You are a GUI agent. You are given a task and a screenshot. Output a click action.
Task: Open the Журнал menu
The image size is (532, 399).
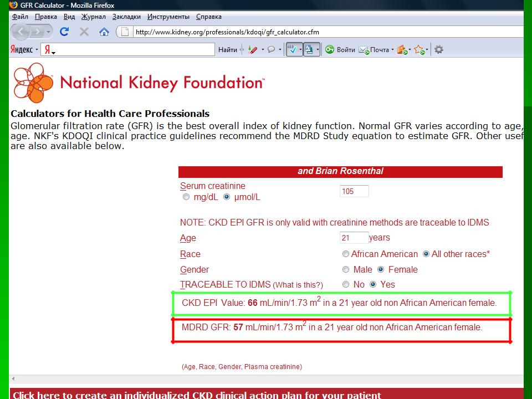(93, 17)
